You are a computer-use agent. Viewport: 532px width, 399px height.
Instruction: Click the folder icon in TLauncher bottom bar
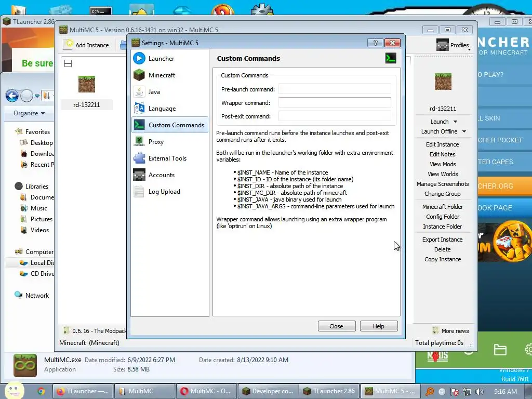click(500, 350)
